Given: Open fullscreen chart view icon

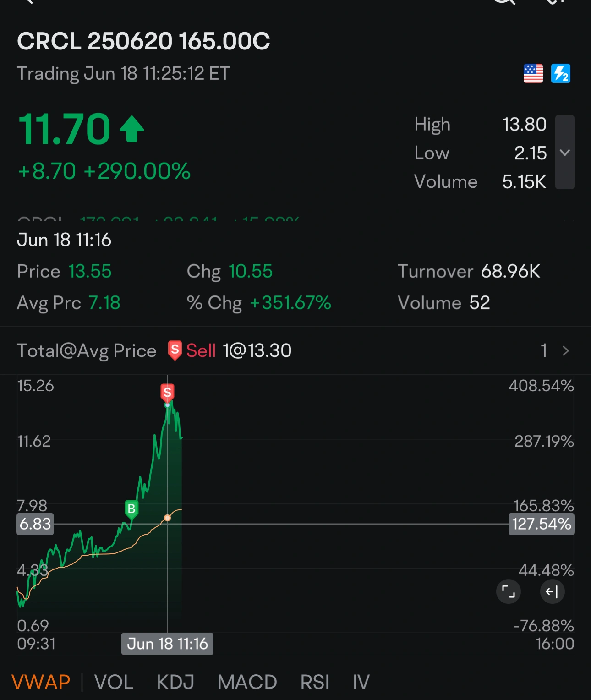Looking at the screenshot, I should 509,591.
